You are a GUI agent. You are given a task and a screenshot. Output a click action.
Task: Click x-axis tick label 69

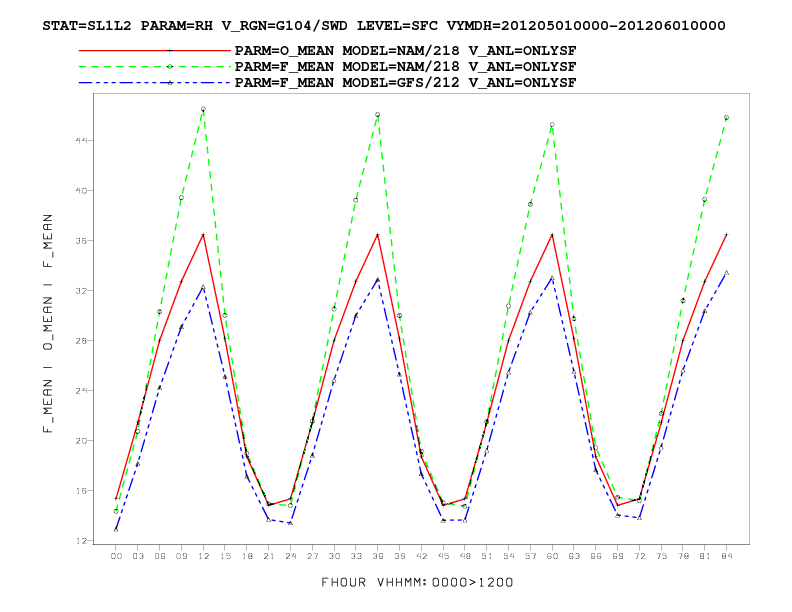tap(617, 556)
